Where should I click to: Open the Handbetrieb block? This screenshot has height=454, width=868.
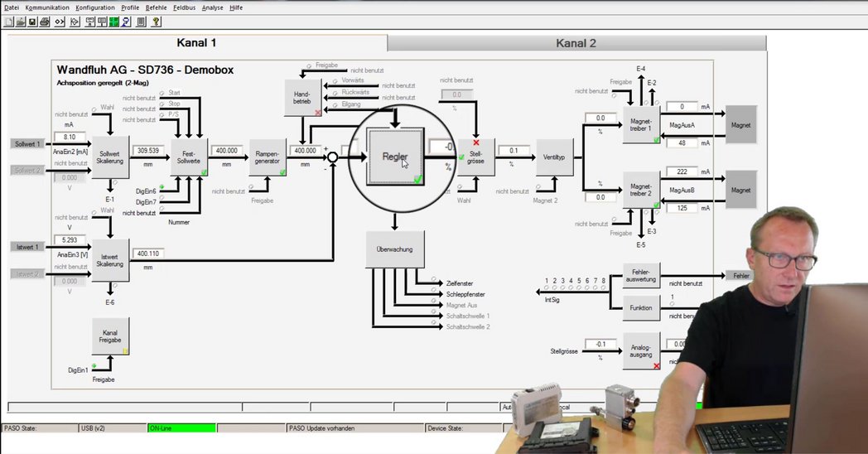[x=302, y=98]
